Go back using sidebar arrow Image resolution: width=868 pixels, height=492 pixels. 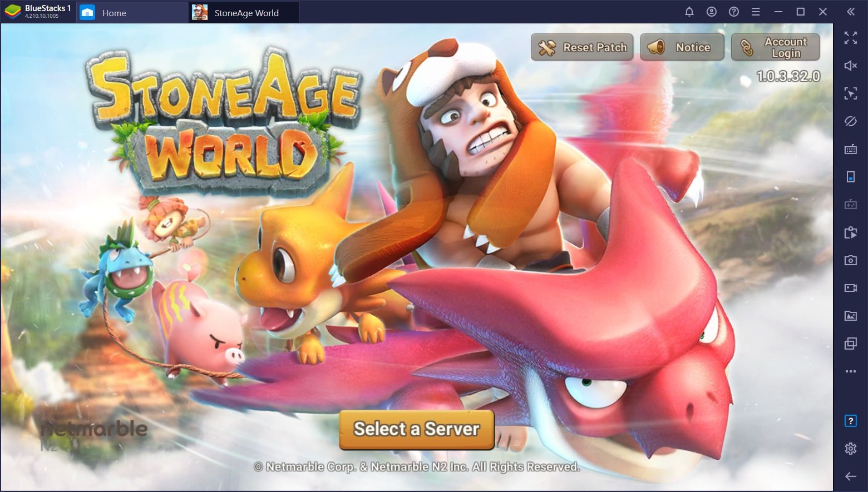(x=850, y=476)
